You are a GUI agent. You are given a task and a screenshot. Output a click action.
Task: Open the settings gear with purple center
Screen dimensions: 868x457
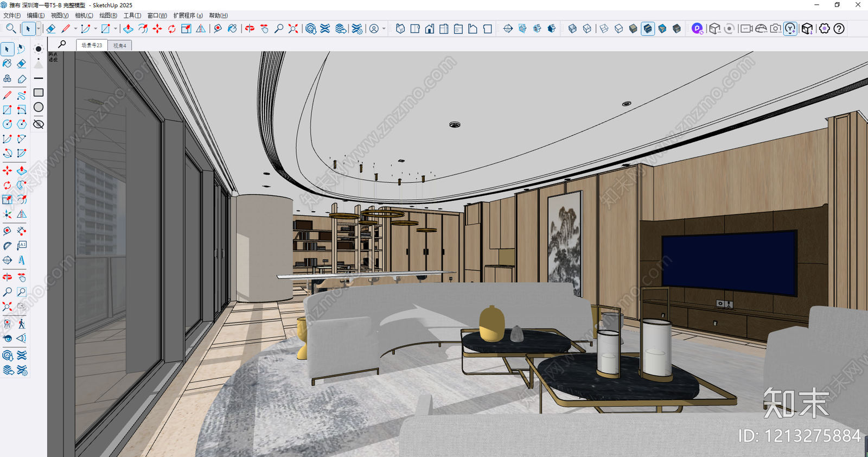825,29
